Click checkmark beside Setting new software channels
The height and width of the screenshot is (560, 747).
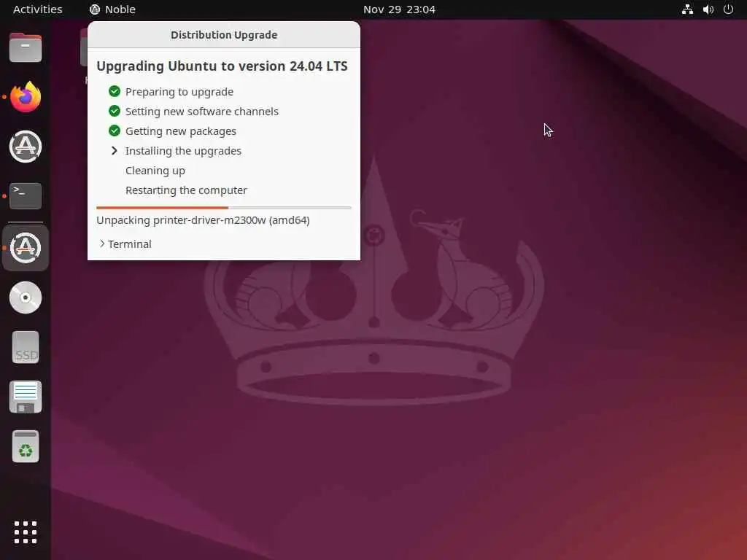click(115, 111)
